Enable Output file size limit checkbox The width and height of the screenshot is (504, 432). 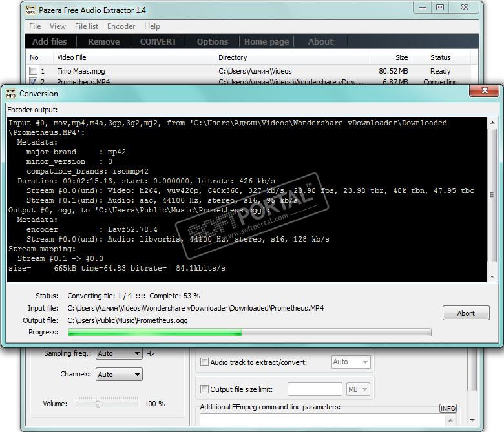204,389
